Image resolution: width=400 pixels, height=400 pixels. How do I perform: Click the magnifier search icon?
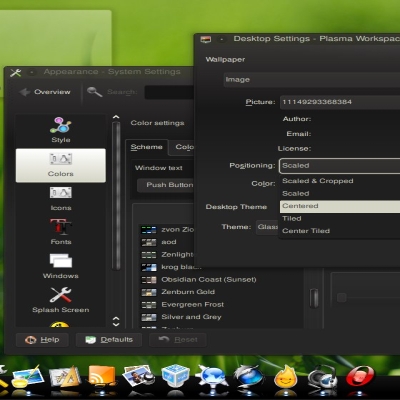(x=94, y=92)
